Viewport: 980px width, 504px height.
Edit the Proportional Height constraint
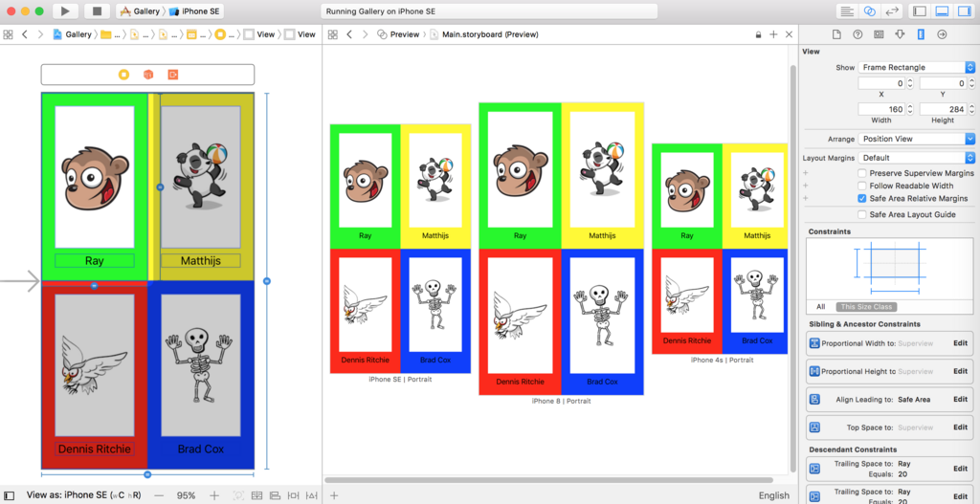(x=960, y=371)
